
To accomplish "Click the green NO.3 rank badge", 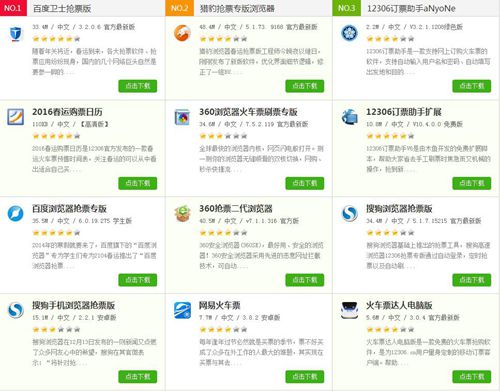I will (347, 8).
